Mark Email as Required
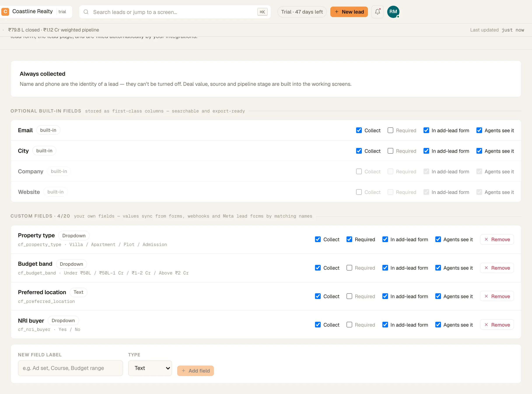 click(390, 130)
